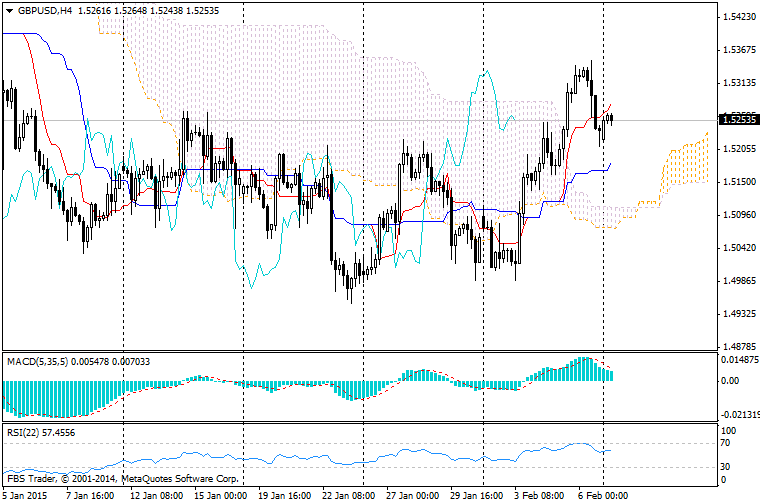This screenshot has width=760, height=504.
Task: Click the 1.49865 price axis label
Action: pyautogui.click(x=736, y=281)
